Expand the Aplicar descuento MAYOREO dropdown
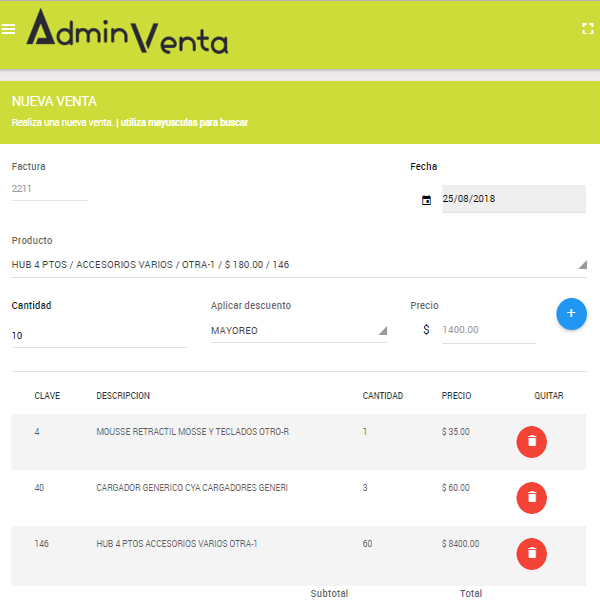The height and width of the screenshot is (605, 600). point(298,331)
